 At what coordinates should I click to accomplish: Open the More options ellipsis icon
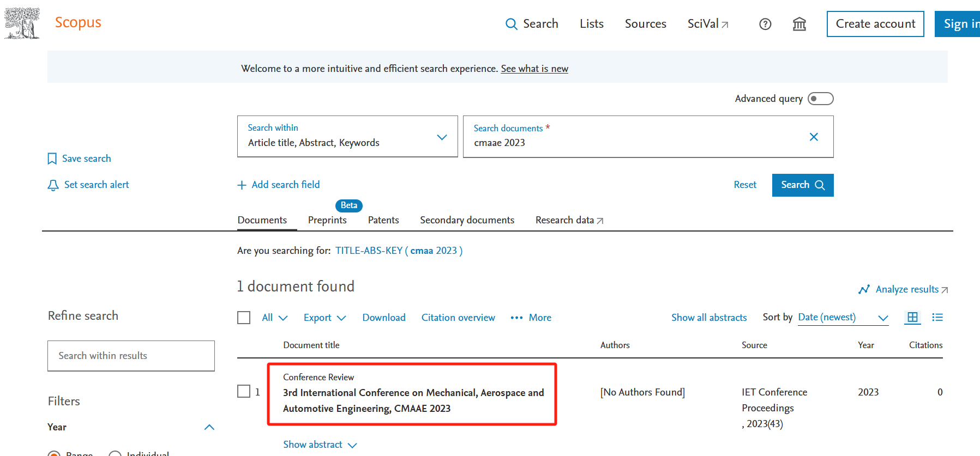click(516, 318)
